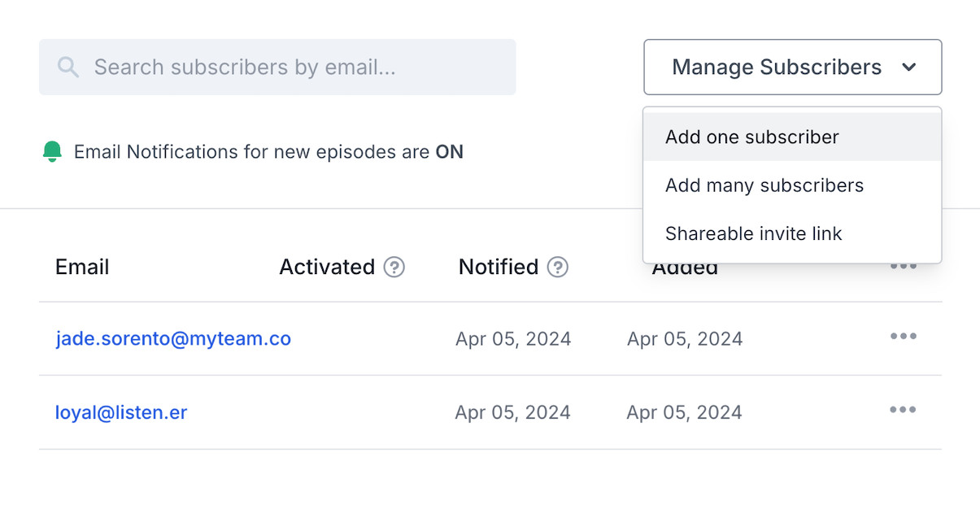Select Add many subscribers
This screenshot has height=505, width=980.
pyautogui.click(x=764, y=185)
